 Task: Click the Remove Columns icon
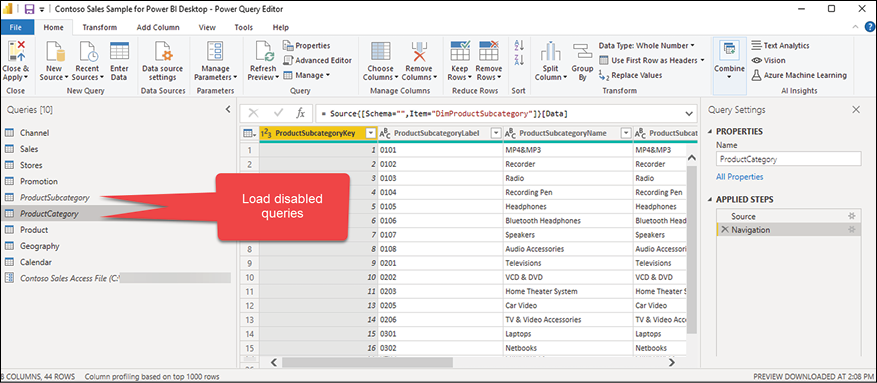[x=419, y=51]
